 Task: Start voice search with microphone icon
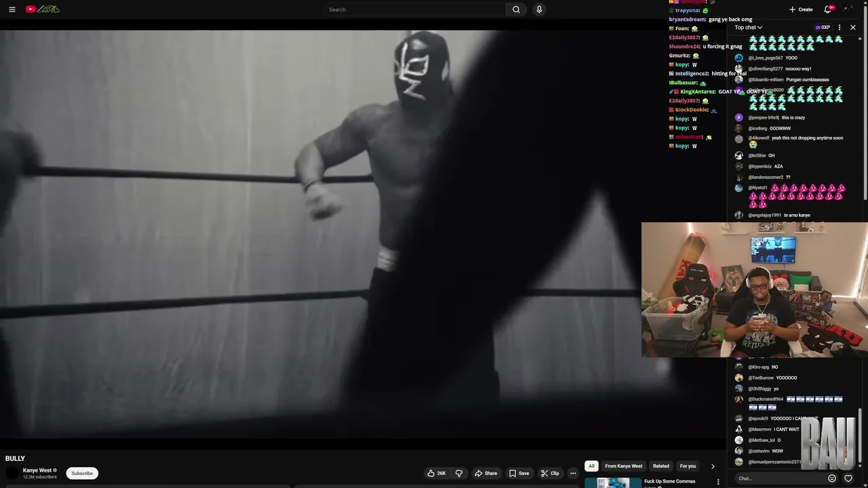coord(539,9)
